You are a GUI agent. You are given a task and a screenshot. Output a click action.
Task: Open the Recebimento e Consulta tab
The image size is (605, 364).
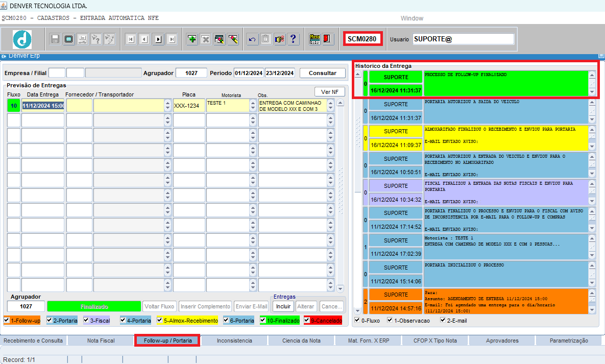point(33,341)
